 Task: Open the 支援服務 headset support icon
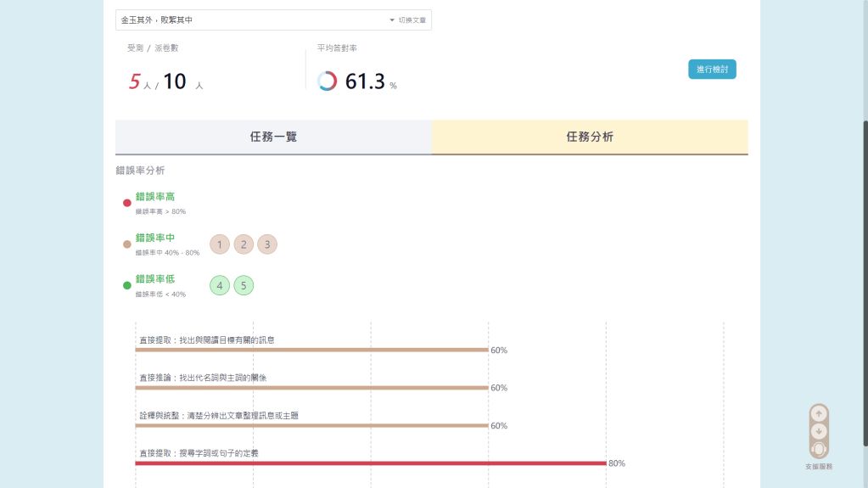point(819,449)
